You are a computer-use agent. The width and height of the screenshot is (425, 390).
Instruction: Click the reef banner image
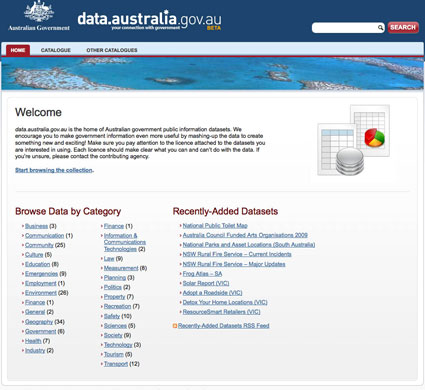[212, 74]
